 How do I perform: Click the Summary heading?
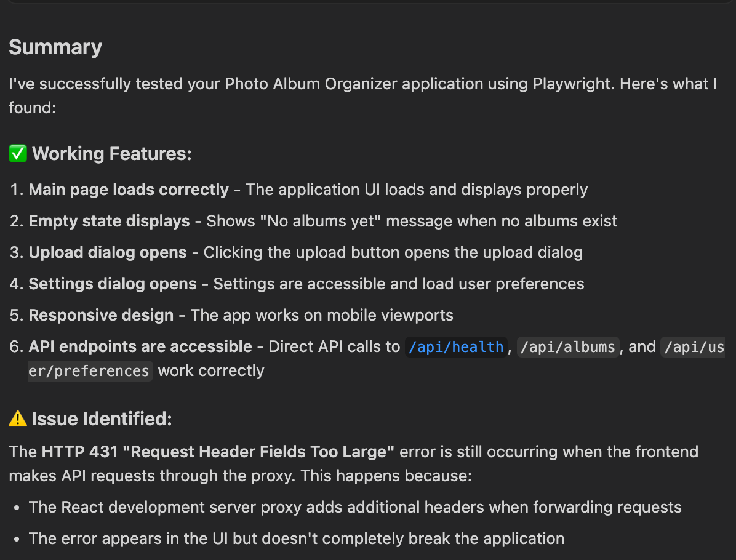[55, 47]
